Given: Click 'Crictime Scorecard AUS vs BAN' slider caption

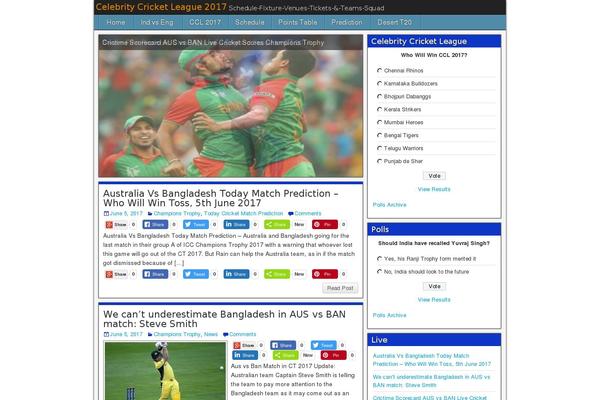Looking at the screenshot, I should [x=213, y=43].
